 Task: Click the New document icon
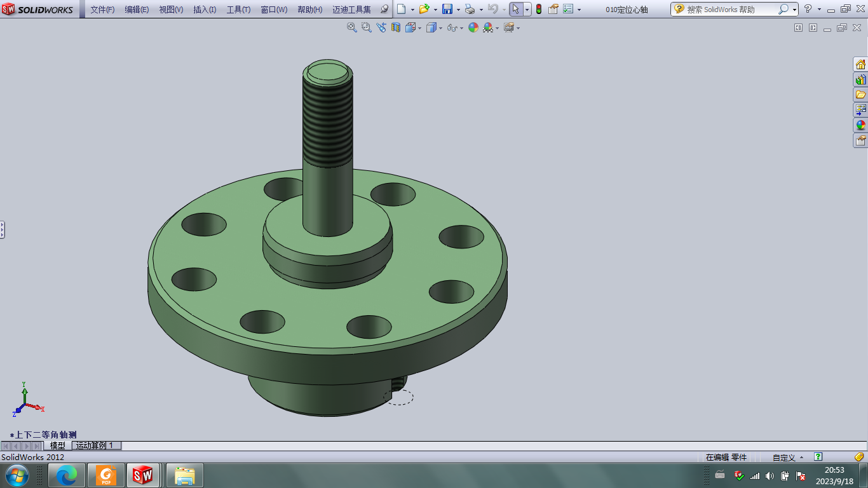pyautogui.click(x=401, y=9)
